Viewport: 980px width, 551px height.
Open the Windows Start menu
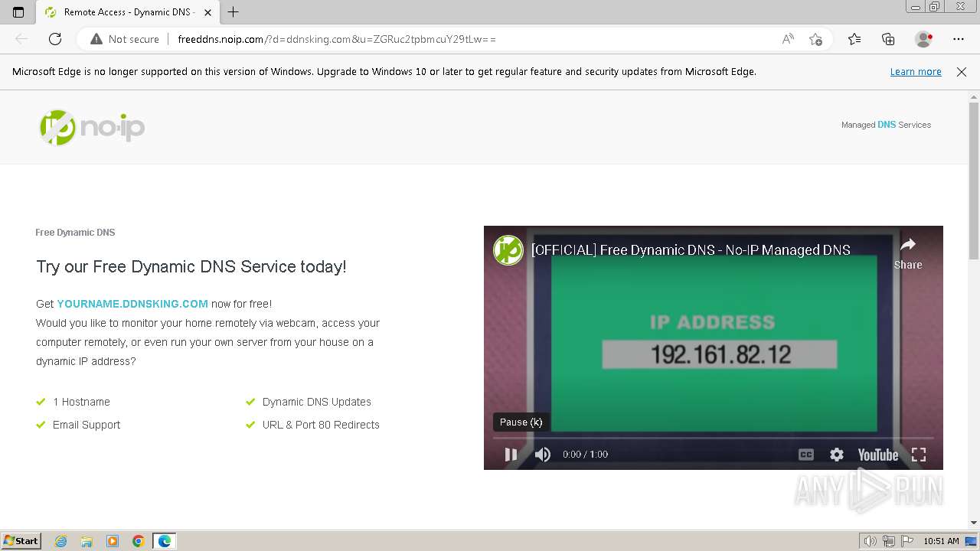21,540
